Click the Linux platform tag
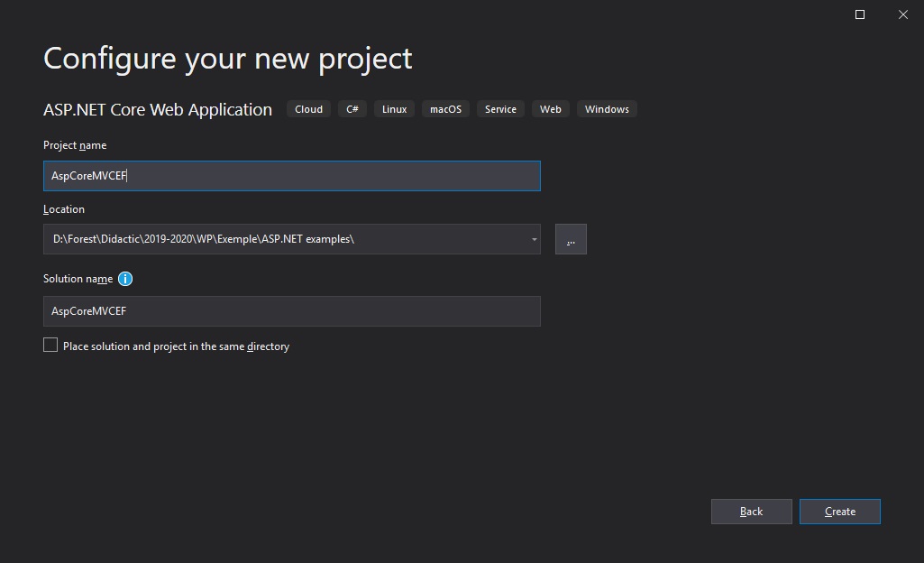This screenshot has width=924, height=563. point(394,109)
